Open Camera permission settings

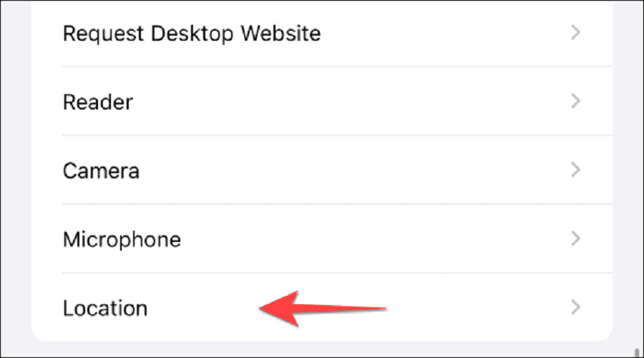coord(322,170)
